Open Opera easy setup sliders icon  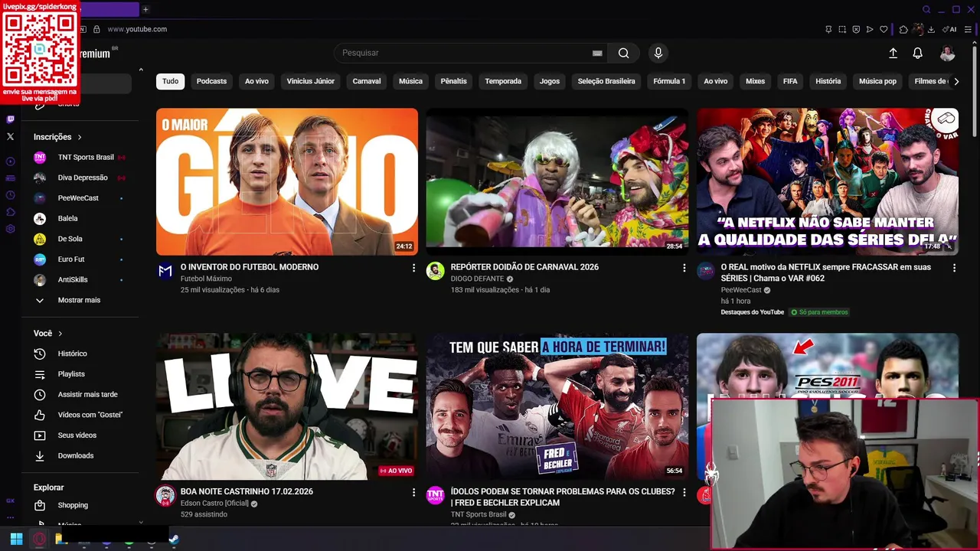coord(968,29)
